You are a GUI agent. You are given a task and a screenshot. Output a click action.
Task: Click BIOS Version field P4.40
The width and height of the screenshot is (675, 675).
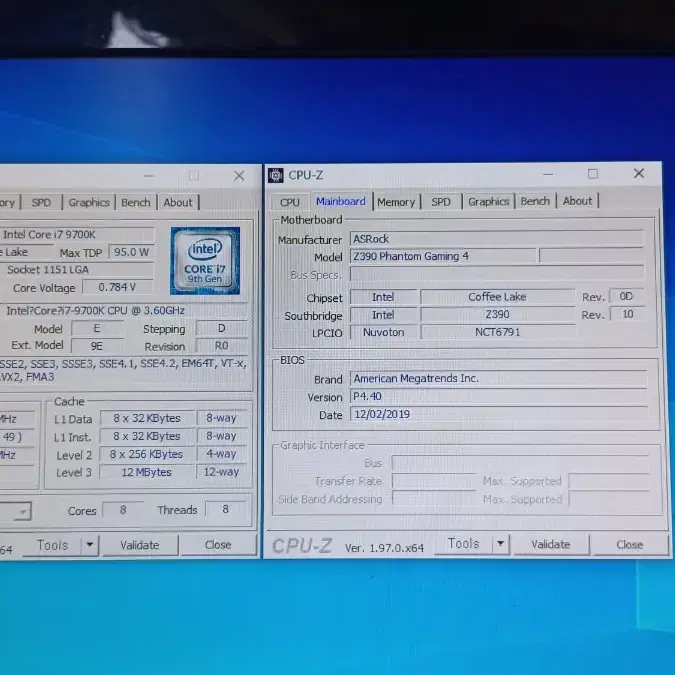click(x=498, y=396)
